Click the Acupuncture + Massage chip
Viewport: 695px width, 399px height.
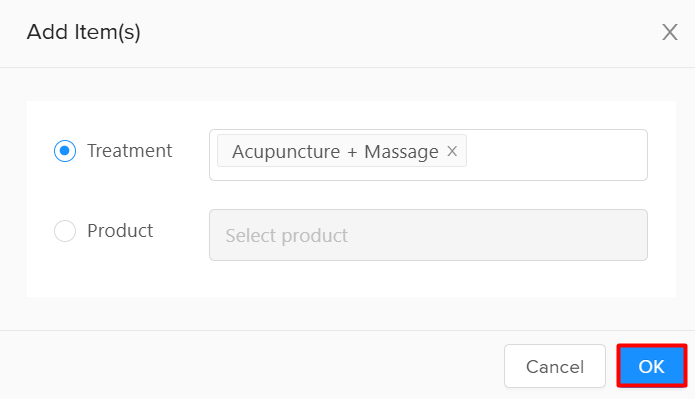tap(335, 151)
